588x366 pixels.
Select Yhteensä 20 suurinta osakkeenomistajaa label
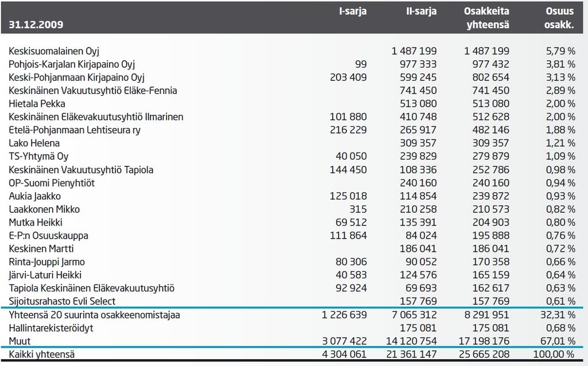pos(95,315)
